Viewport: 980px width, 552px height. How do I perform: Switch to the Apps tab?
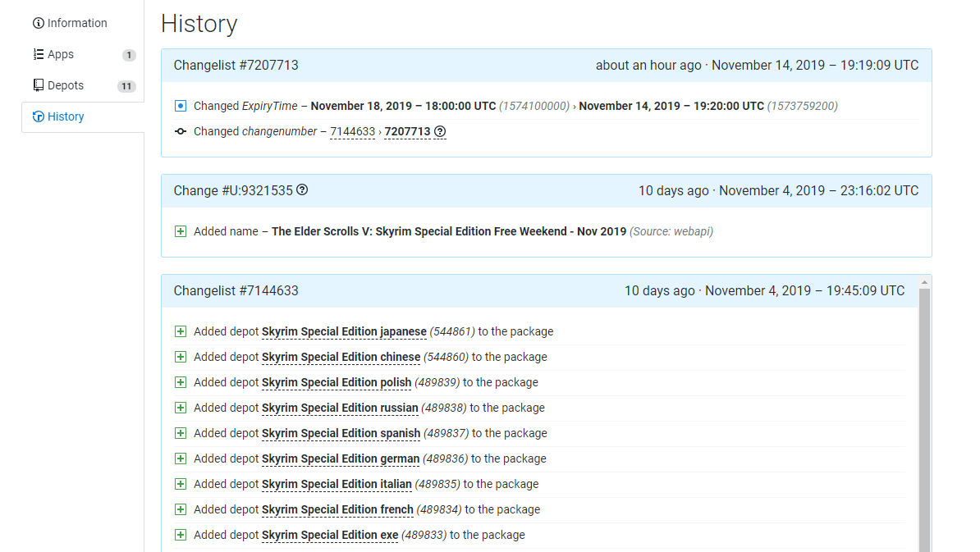click(x=83, y=54)
